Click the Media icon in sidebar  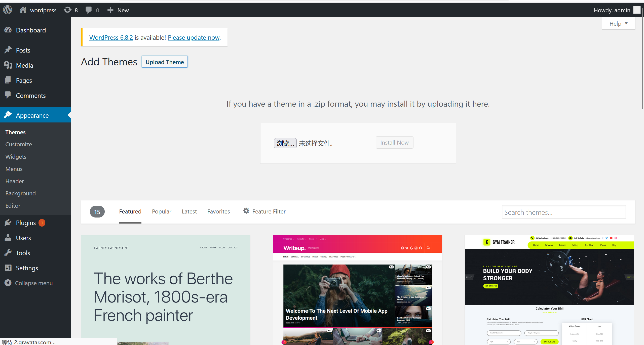(8, 65)
